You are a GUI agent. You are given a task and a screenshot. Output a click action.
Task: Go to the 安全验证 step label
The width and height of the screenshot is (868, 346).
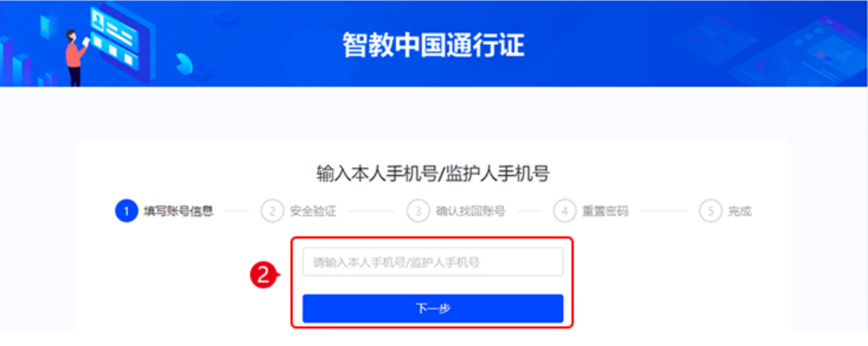pyautogui.click(x=313, y=211)
